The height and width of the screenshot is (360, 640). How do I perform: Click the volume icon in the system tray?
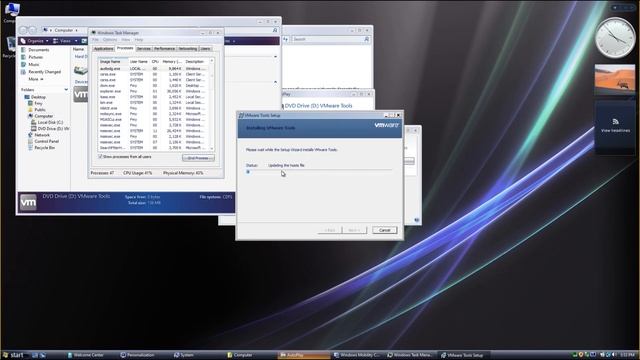pyautogui.click(x=614, y=355)
